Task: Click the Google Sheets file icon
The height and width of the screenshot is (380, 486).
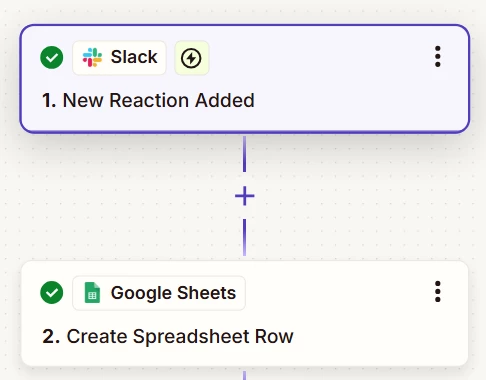Action: pos(92,293)
